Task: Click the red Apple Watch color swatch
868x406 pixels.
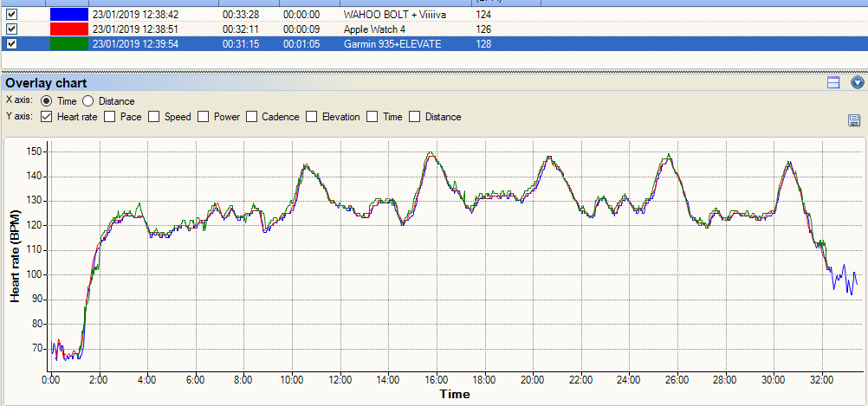Action: tap(68, 29)
